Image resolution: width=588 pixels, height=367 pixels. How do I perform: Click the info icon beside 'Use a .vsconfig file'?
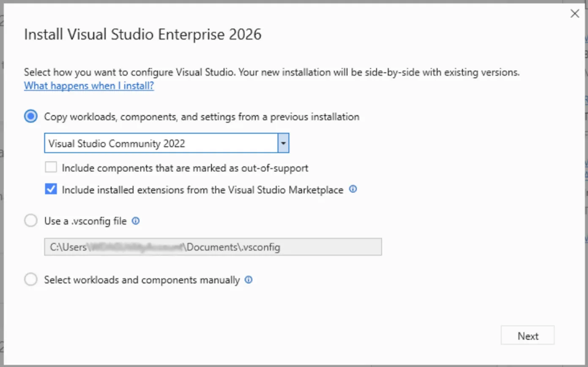tap(135, 220)
